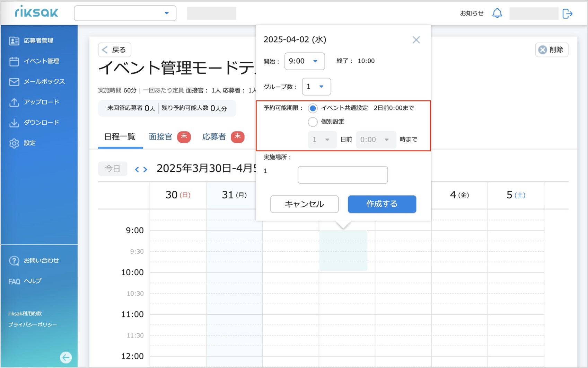Screen dimensions: 588x368
Task: Click 今日 today button
Action: point(113,169)
